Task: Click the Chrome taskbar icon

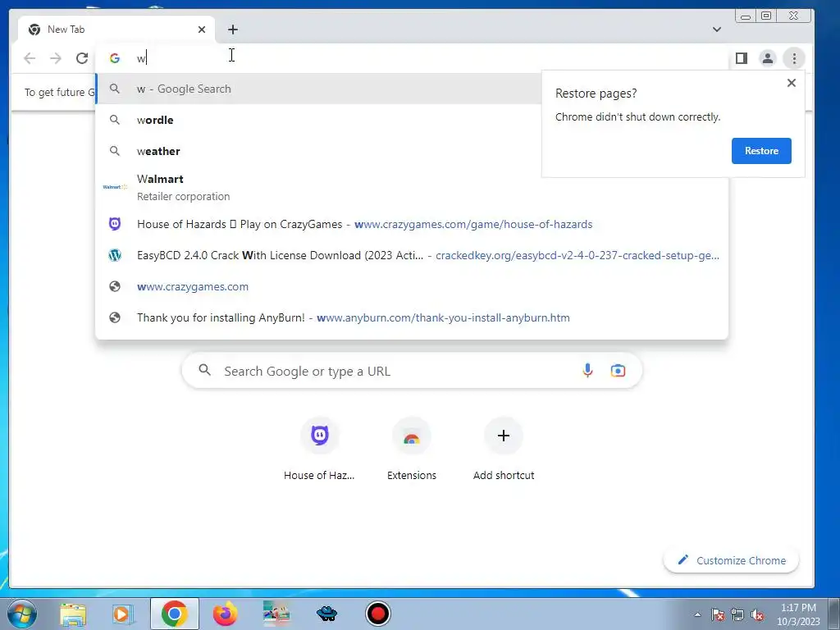Action: point(175,614)
